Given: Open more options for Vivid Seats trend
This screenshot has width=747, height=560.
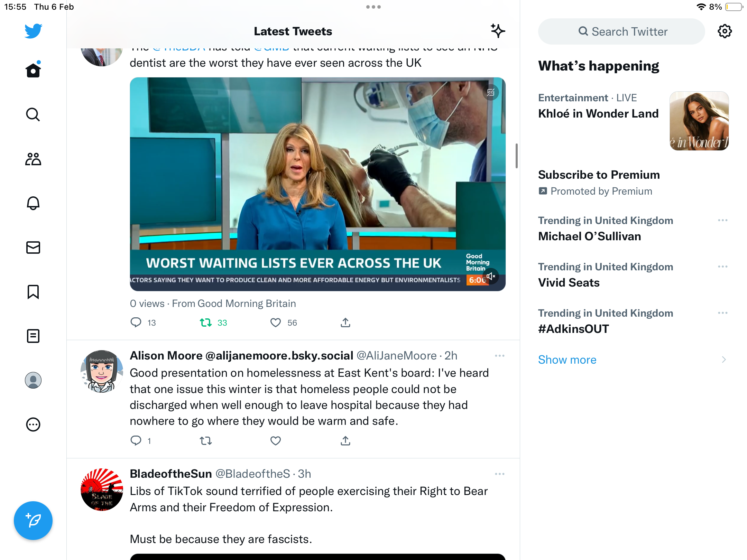Looking at the screenshot, I should [723, 267].
